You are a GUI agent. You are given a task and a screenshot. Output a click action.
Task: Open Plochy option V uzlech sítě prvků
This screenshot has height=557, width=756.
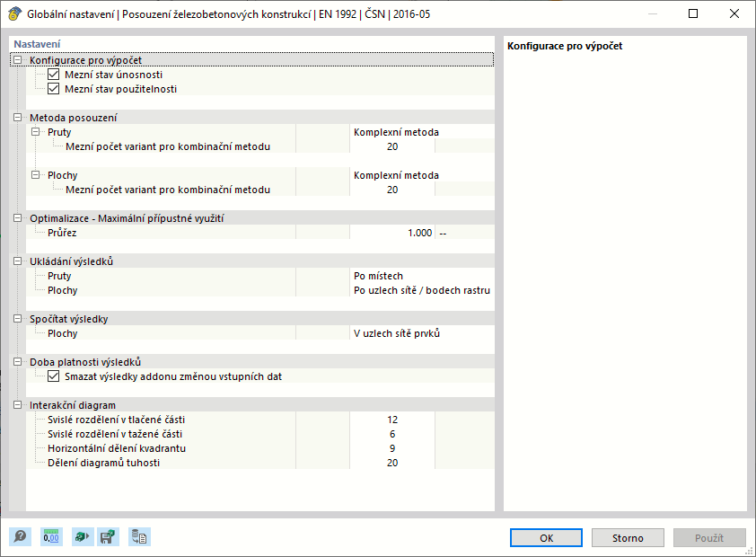(422, 333)
